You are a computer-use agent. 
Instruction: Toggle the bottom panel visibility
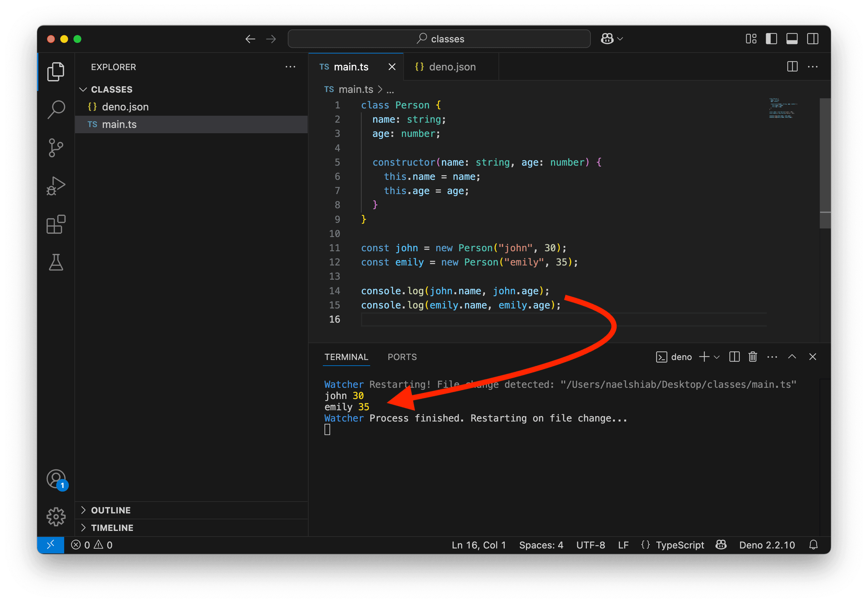click(792, 39)
